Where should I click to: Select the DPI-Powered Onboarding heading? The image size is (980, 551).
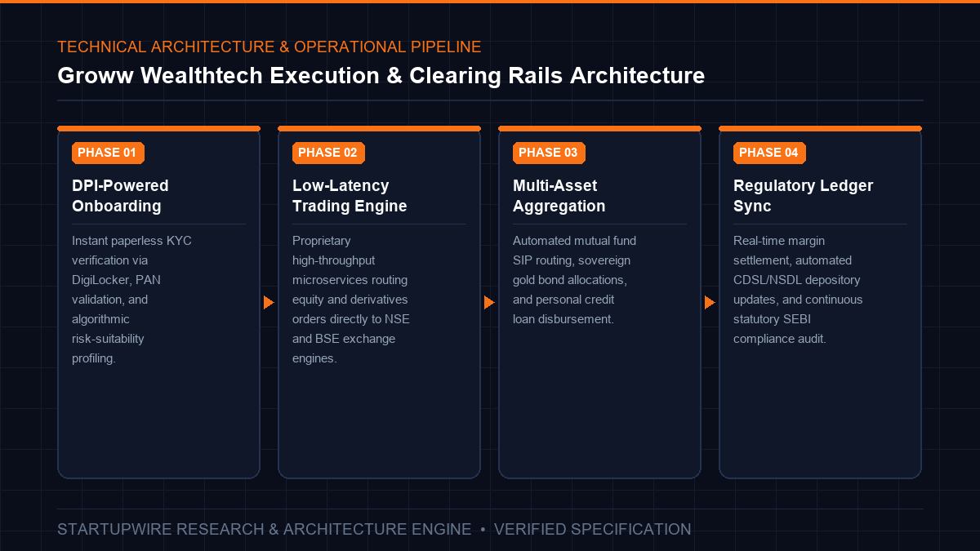pos(120,196)
